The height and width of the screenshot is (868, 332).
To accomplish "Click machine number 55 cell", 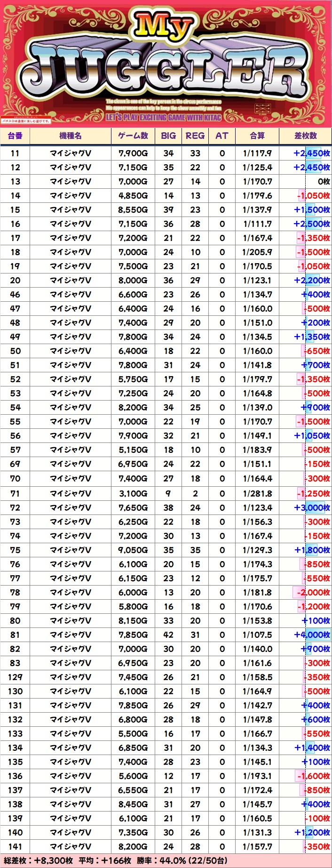I will click(15, 421).
